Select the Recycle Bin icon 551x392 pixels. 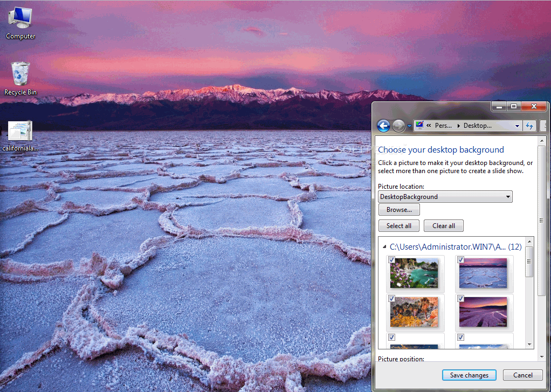[20, 79]
